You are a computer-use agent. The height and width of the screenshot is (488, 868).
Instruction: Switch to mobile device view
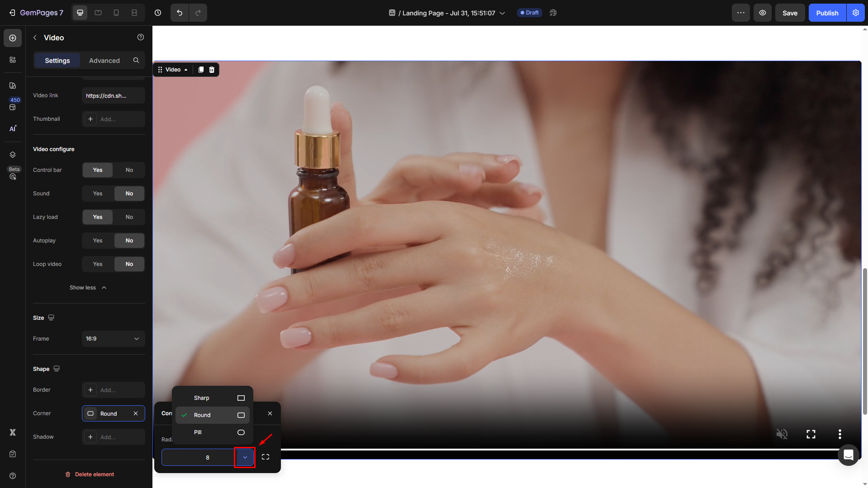click(116, 13)
